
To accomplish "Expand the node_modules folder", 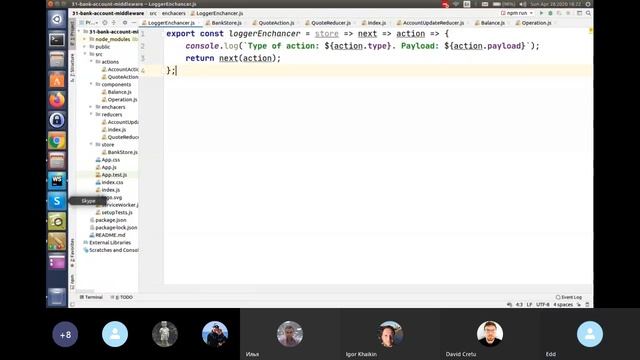I will click(x=85, y=39).
